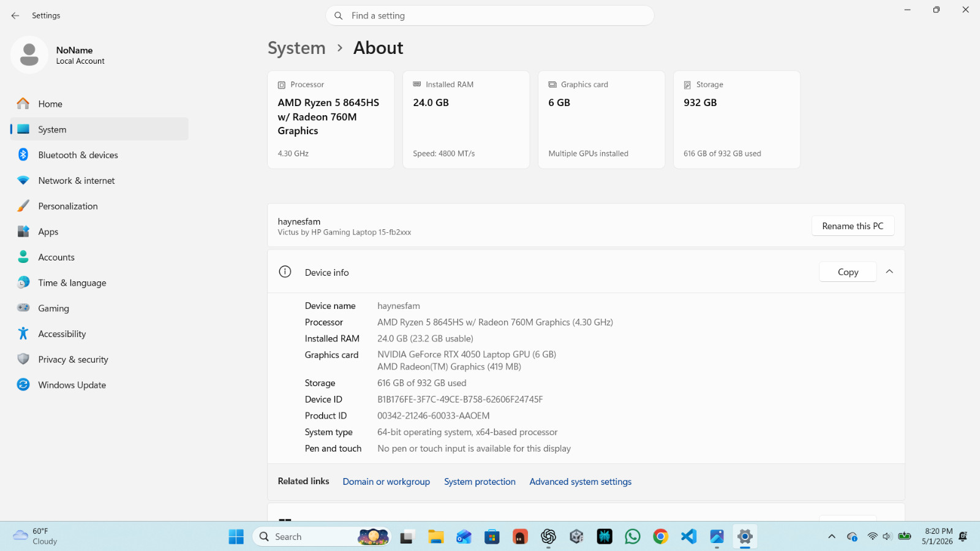Click the Device info information icon

(x=285, y=272)
